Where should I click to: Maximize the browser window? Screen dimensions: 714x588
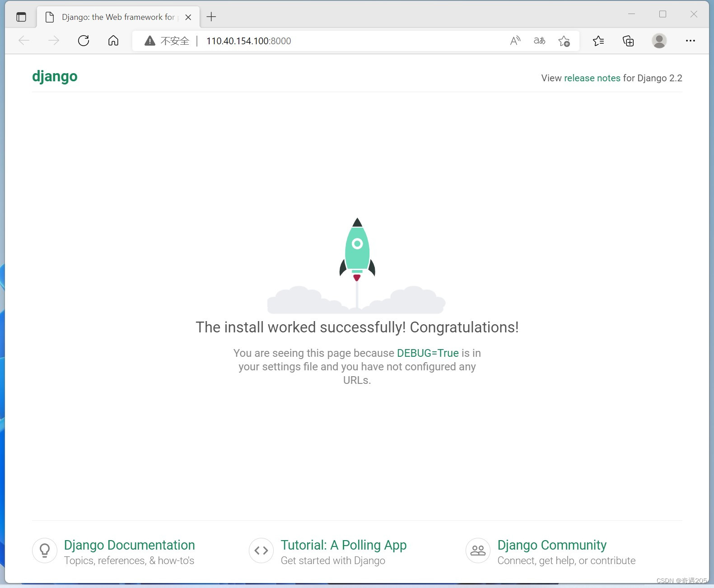[x=663, y=14]
